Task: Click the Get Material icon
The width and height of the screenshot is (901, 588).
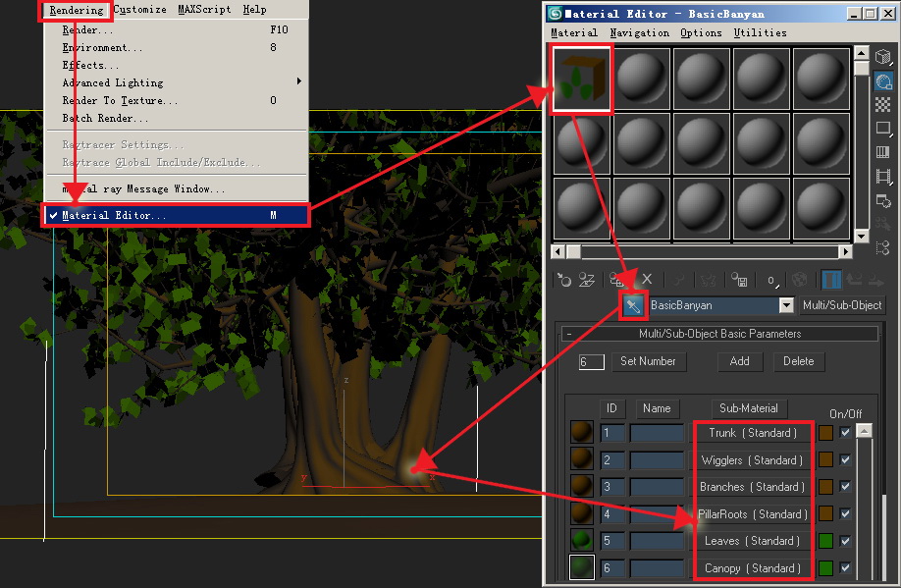Action: point(563,280)
